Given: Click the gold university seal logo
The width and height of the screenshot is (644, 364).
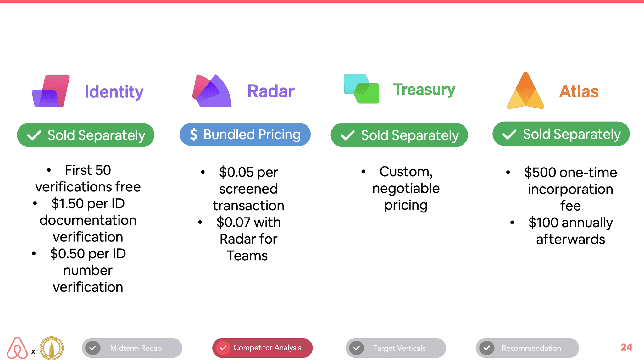Looking at the screenshot, I should (x=52, y=348).
